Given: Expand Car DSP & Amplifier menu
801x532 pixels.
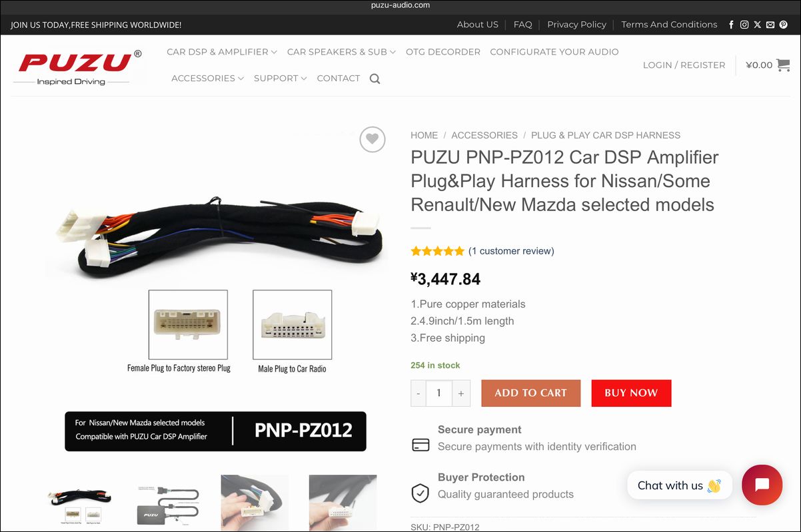Looking at the screenshot, I should click(222, 52).
